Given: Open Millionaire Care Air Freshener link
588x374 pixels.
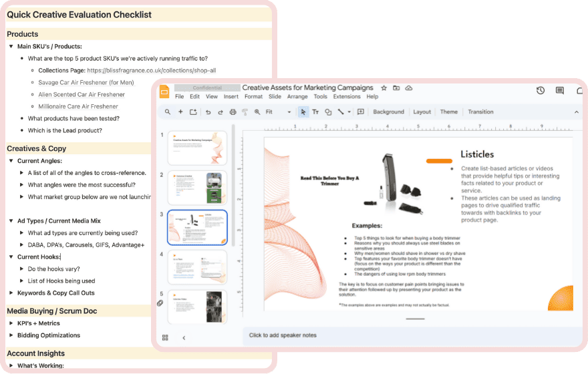Looking at the screenshot, I should pyautogui.click(x=78, y=106).
